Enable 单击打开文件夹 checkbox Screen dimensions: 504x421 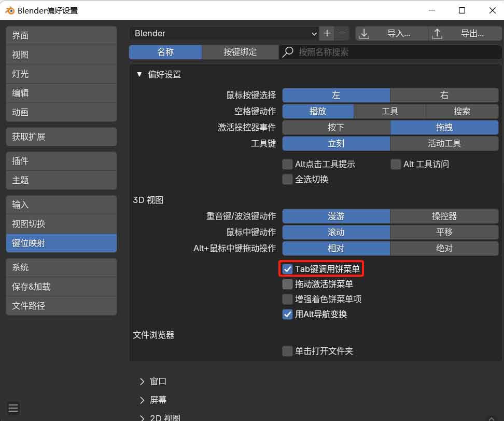[x=287, y=351]
